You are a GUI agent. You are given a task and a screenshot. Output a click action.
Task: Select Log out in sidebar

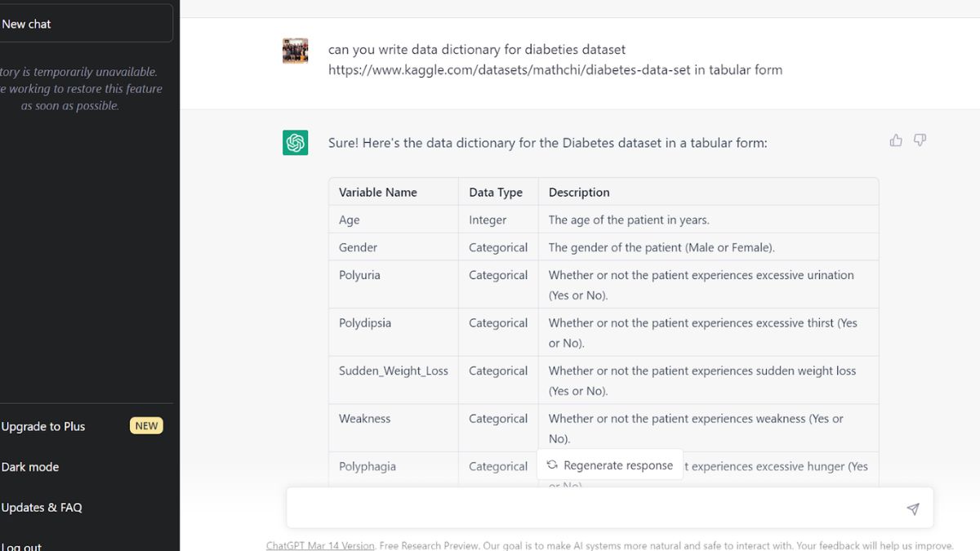point(21,545)
